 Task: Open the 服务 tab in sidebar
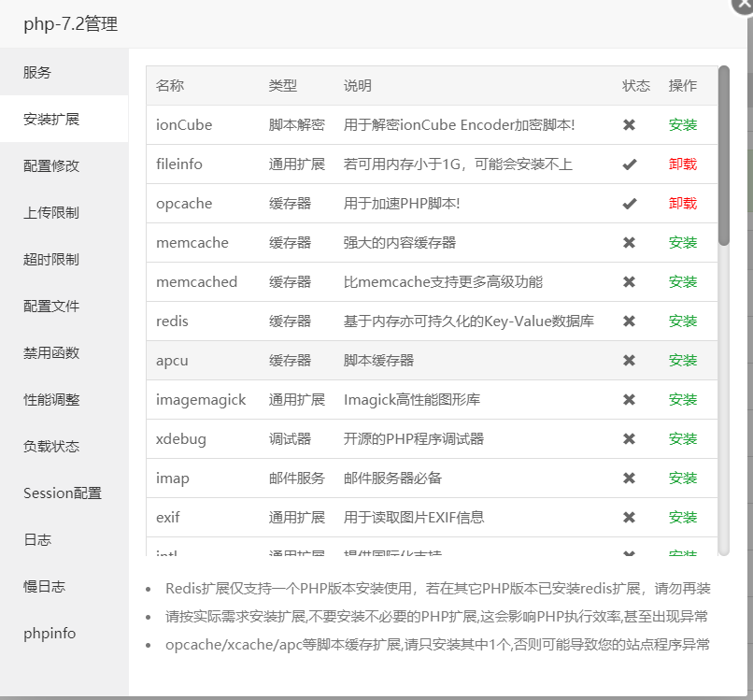37,72
